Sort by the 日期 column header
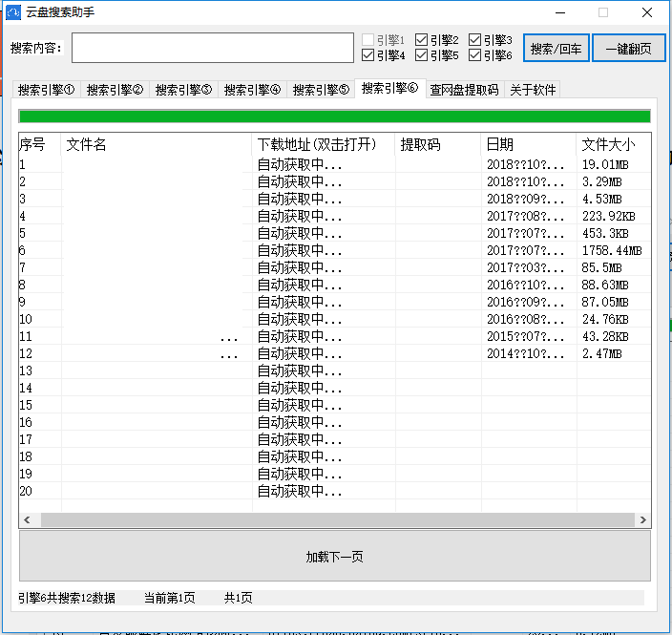 coord(529,144)
